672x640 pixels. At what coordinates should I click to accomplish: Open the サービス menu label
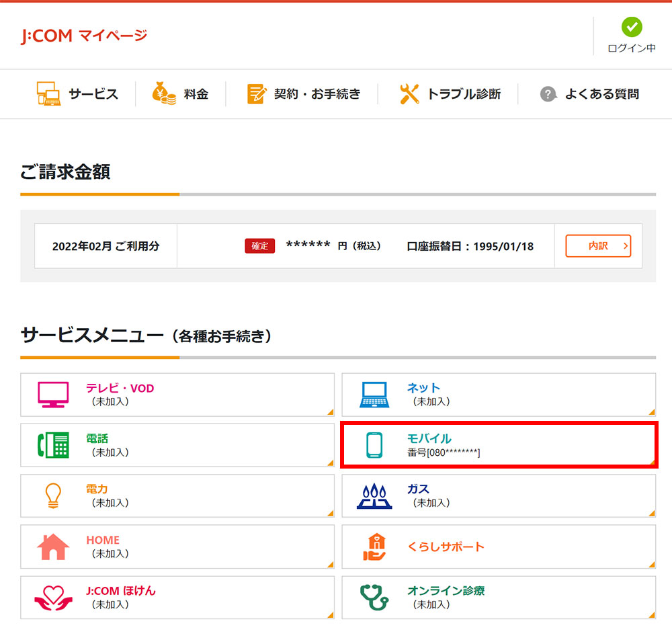click(93, 94)
